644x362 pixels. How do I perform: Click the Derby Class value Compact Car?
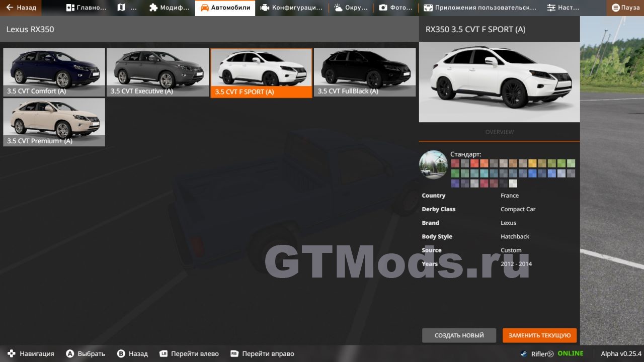click(518, 209)
